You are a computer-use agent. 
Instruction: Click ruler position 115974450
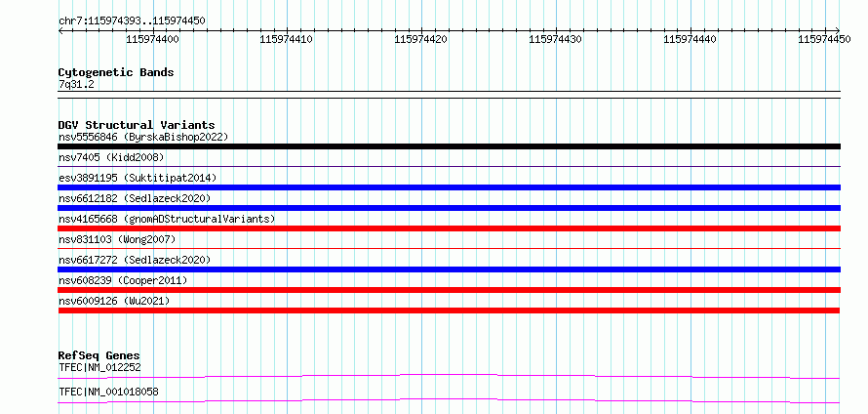pyautogui.click(x=824, y=39)
